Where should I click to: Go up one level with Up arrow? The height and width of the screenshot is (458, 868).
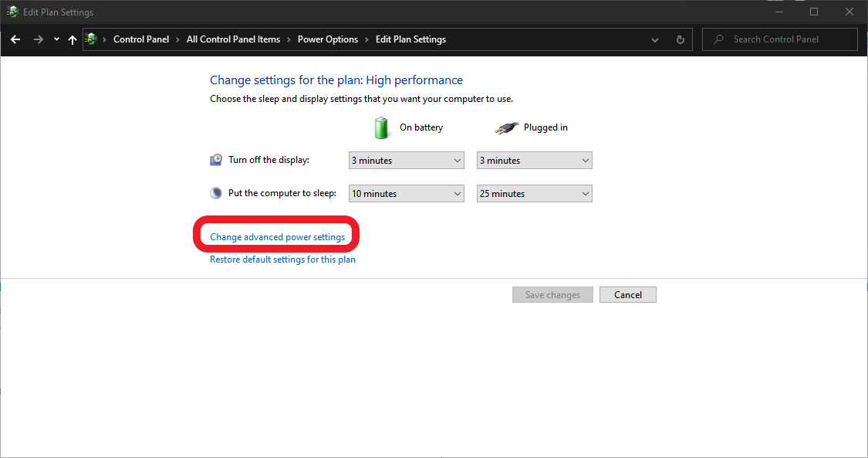pyautogui.click(x=73, y=39)
